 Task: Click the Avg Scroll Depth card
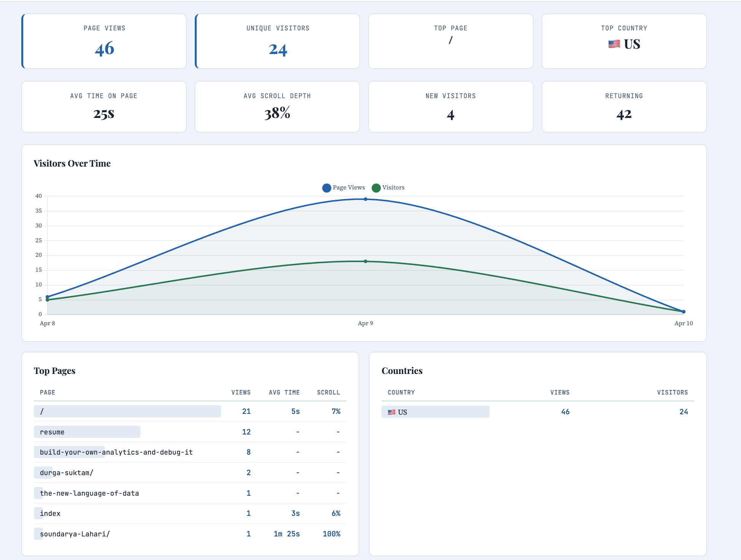click(277, 107)
